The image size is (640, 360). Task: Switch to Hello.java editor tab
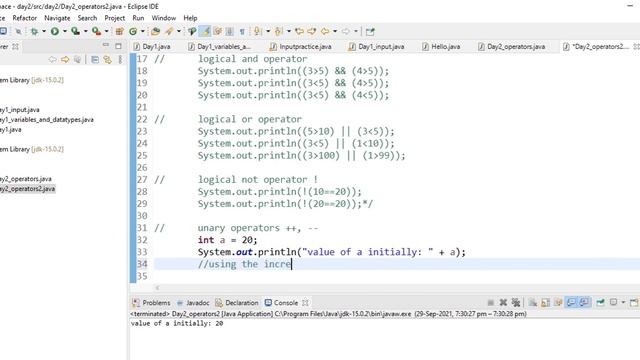pos(442,47)
